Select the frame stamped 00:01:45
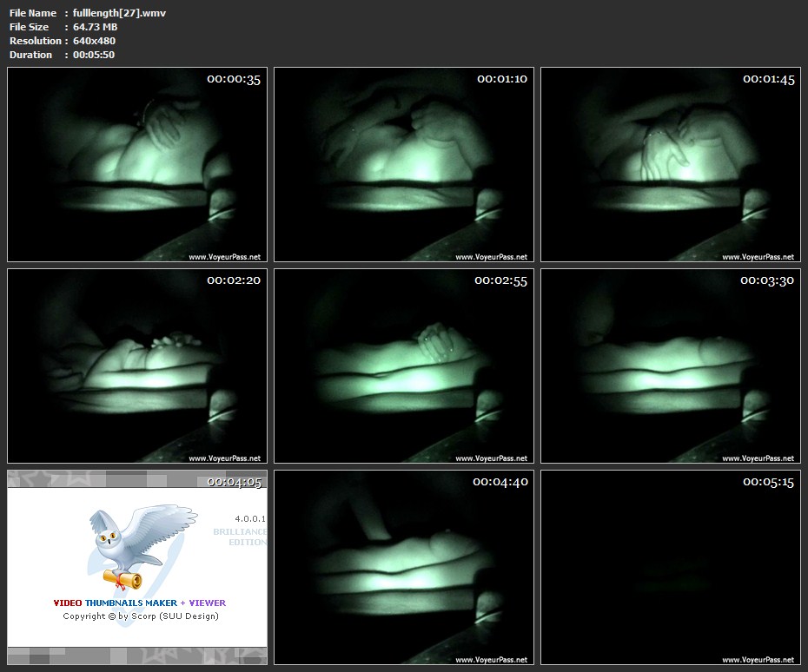 coord(671,165)
